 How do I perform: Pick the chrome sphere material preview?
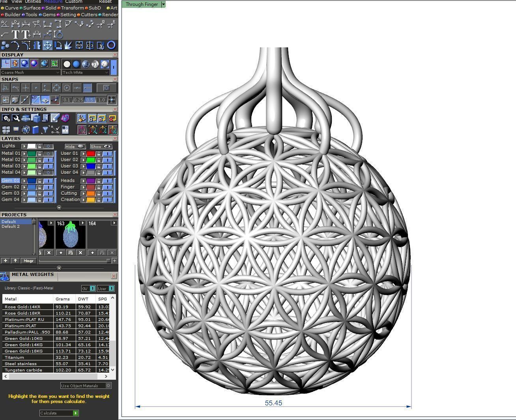pyautogui.click(x=95, y=64)
